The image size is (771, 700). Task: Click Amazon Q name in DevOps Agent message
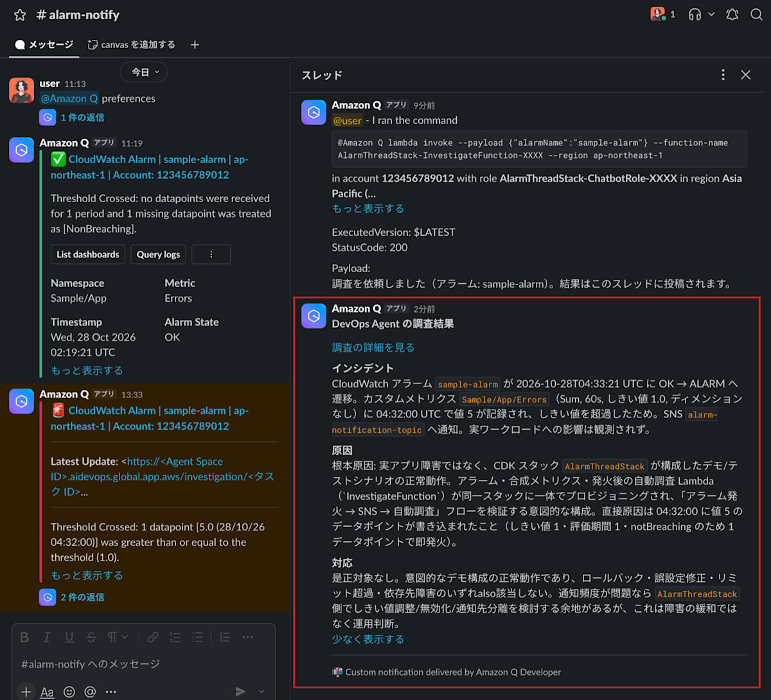click(357, 308)
